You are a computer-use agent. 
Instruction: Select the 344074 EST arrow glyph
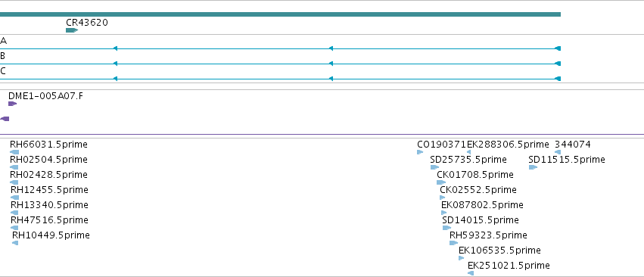pyautogui.click(x=558, y=152)
